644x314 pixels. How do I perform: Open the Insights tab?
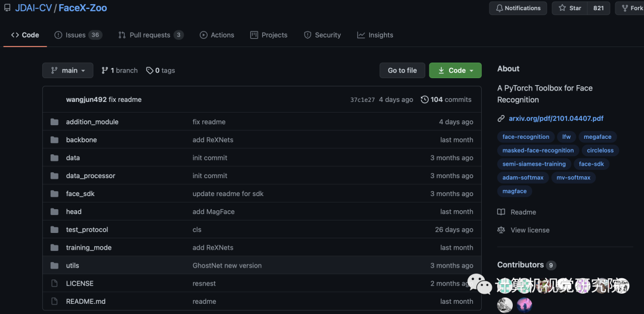(375, 35)
